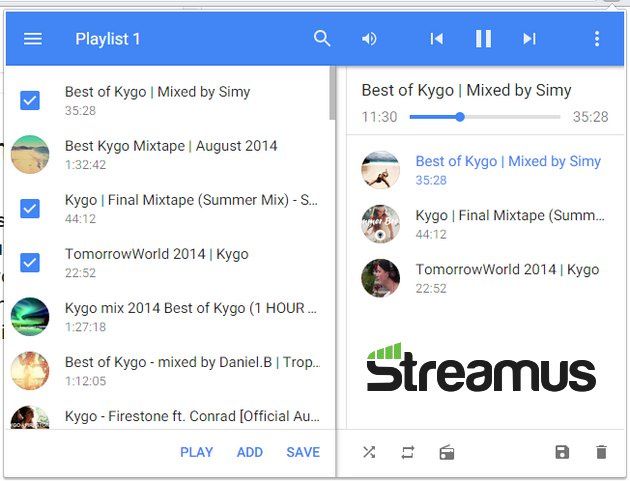
Task: Click the SAVE button
Action: tap(303, 452)
